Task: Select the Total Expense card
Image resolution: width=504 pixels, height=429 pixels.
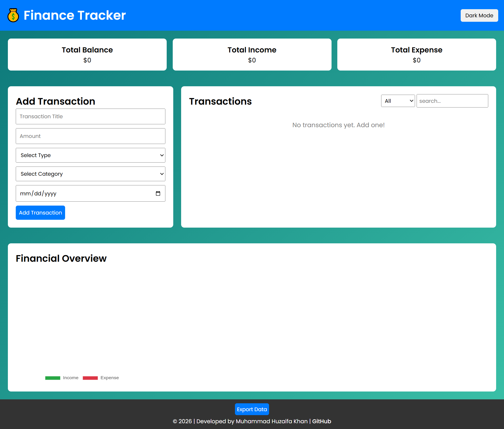Action: click(416, 55)
